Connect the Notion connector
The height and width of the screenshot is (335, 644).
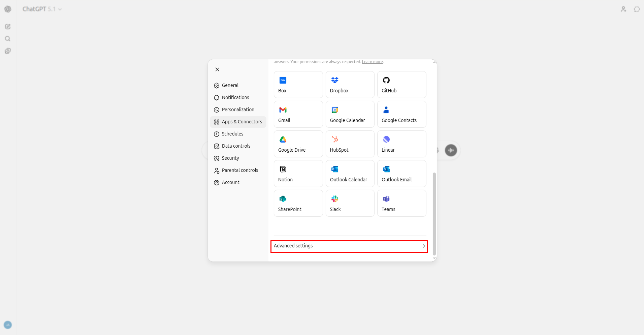point(298,173)
